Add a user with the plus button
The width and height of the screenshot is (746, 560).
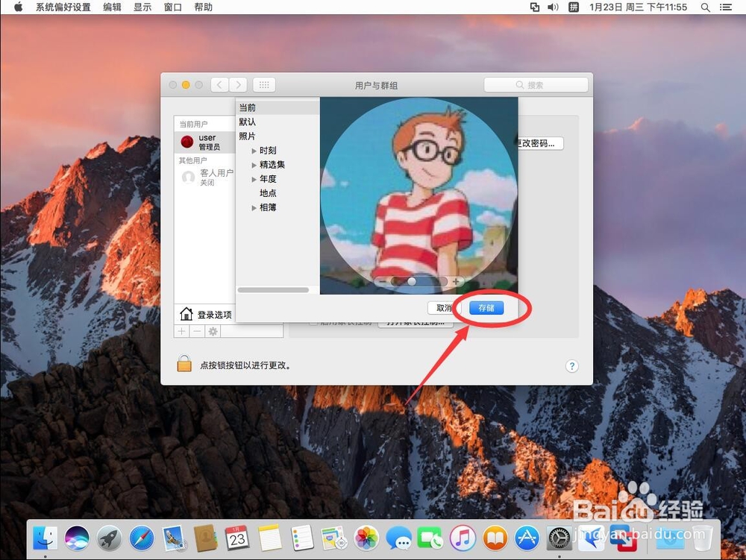point(182,331)
